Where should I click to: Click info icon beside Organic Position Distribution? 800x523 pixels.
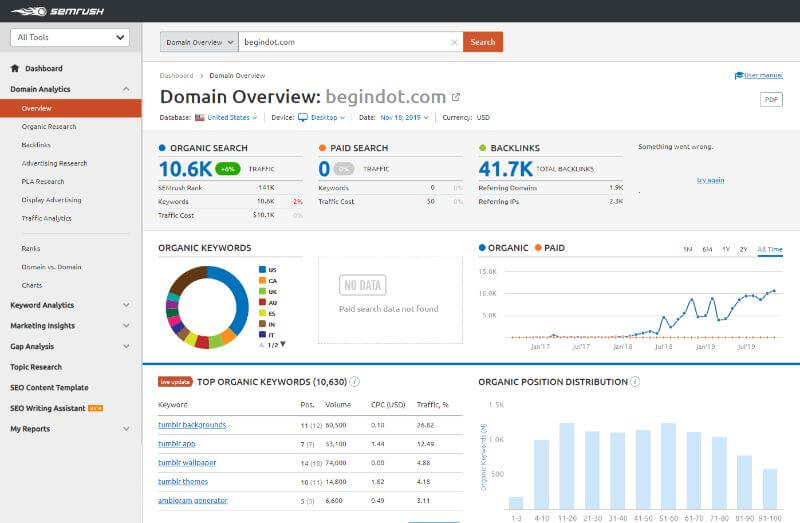point(635,382)
